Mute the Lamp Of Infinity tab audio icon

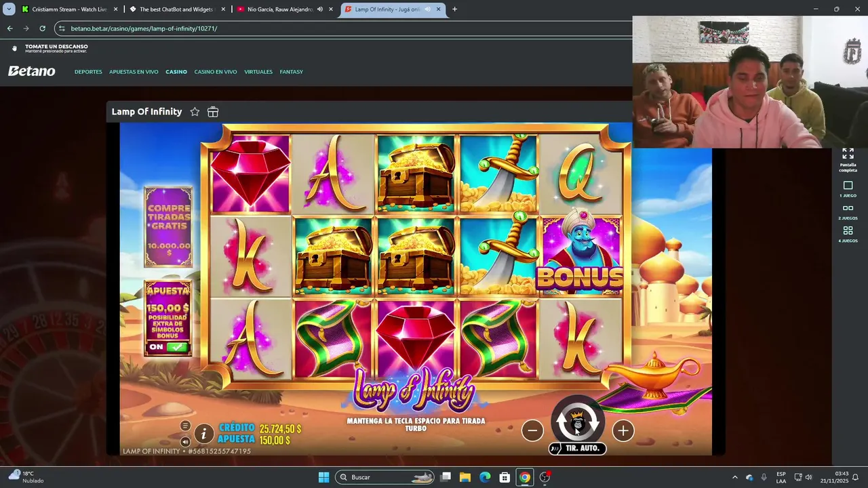click(427, 9)
